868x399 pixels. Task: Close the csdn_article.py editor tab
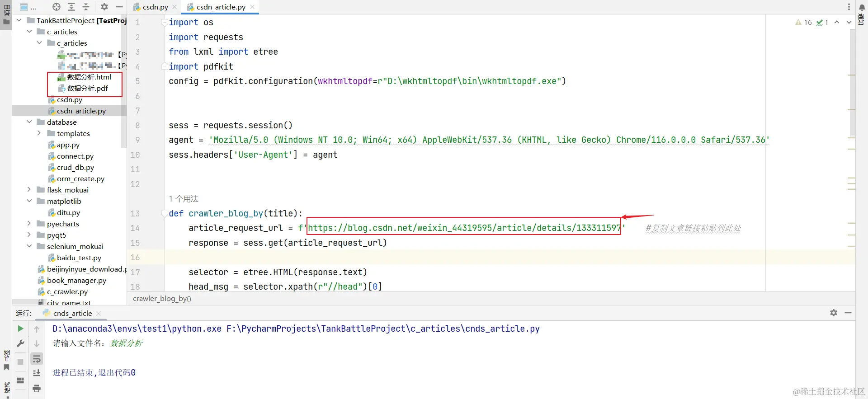[252, 7]
